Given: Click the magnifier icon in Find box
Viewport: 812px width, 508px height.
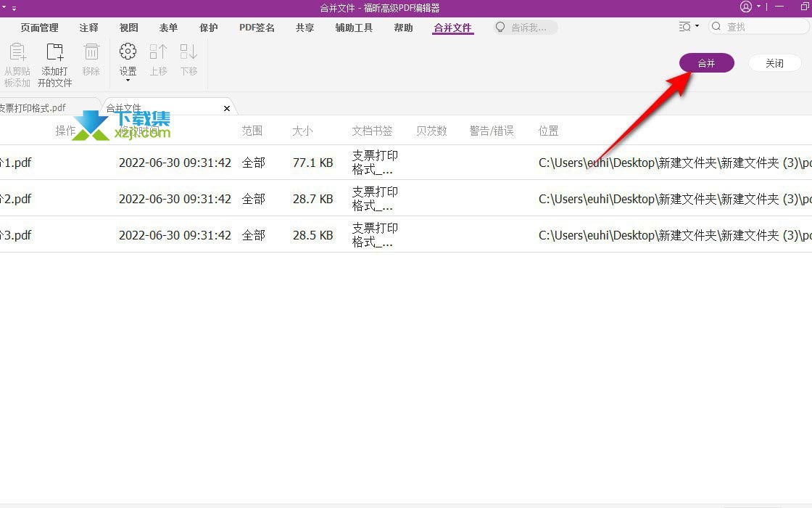Looking at the screenshot, I should (x=717, y=26).
